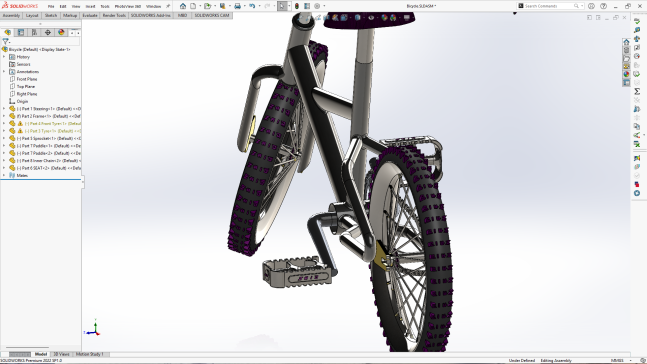The image size is (647, 364).
Task: Expand Part 2 Frame component node
Action: [4, 116]
